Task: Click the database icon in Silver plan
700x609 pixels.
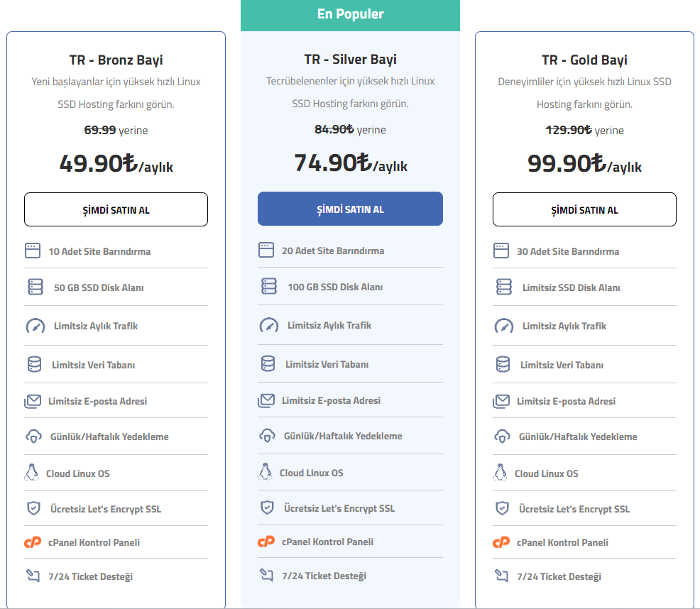Action: click(x=268, y=363)
